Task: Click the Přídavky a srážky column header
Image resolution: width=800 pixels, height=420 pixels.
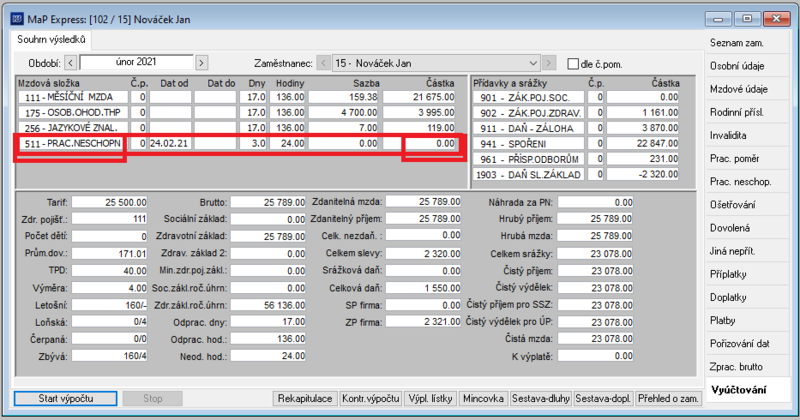Action: 510,83
